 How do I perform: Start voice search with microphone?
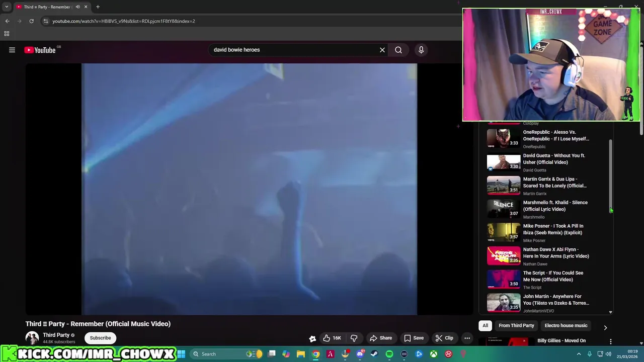[421, 50]
